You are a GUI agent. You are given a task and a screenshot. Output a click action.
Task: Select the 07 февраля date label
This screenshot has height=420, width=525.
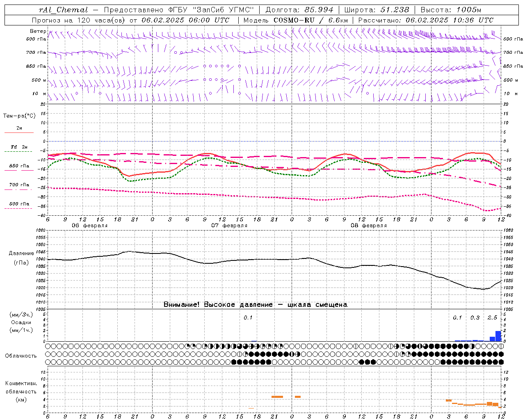click(229, 226)
